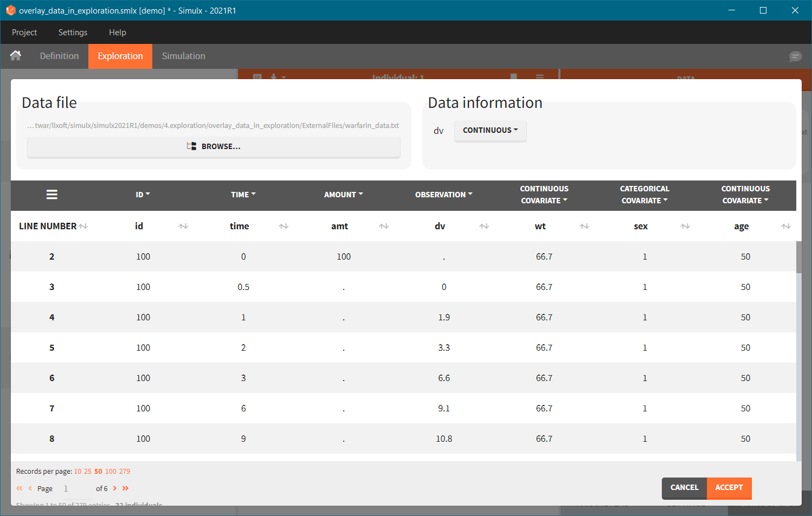
Task: Sort by the dv column arrows
Action: (x=484, y=226)
